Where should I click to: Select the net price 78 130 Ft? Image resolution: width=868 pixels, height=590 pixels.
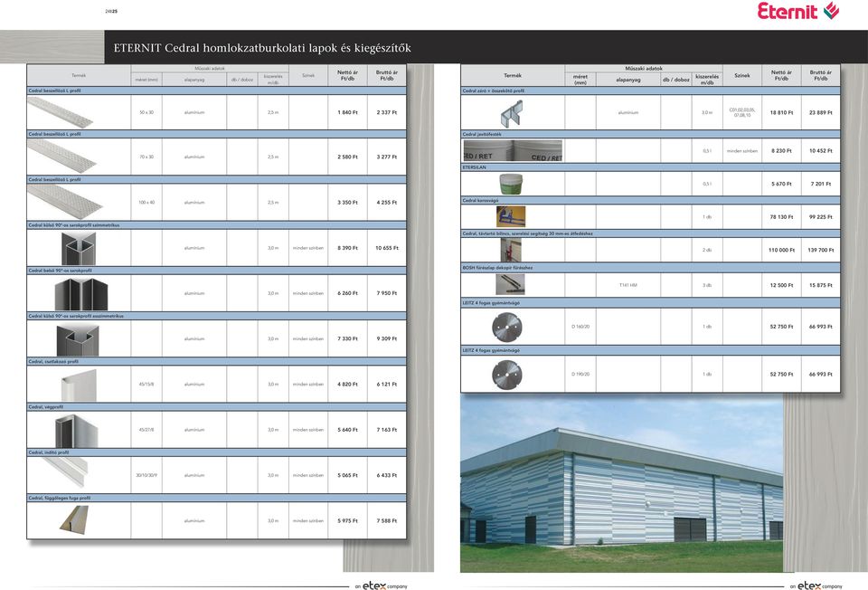[x=781, y=216]
